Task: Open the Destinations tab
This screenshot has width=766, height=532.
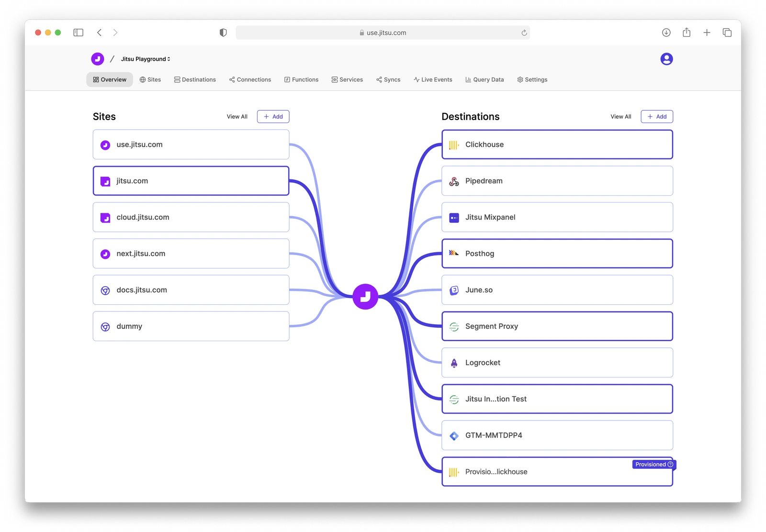Action: pos(195,79)
